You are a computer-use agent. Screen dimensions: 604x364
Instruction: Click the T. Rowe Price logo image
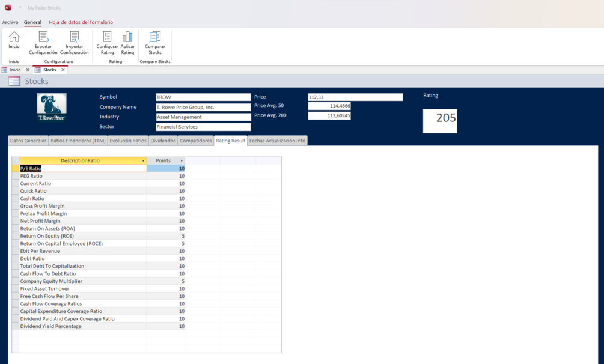(52, 108)
